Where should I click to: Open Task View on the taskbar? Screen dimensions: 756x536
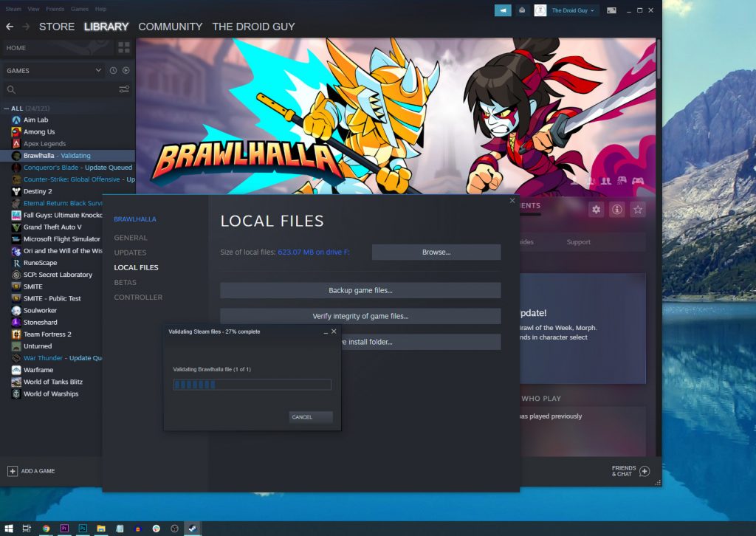click(x=27, y=529)
